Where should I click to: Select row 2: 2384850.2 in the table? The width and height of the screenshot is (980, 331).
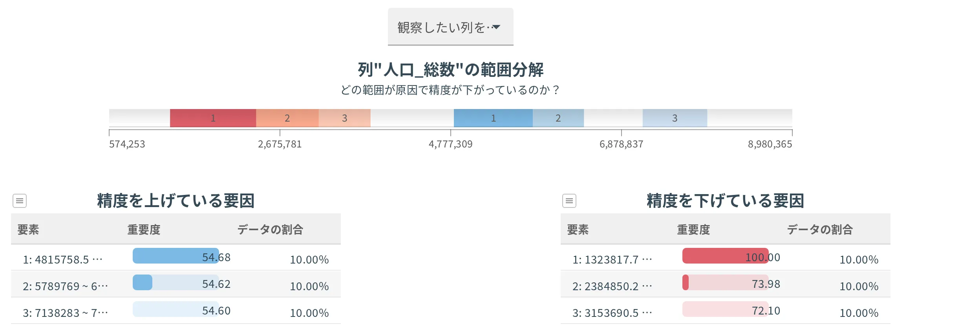coord(726,284)
